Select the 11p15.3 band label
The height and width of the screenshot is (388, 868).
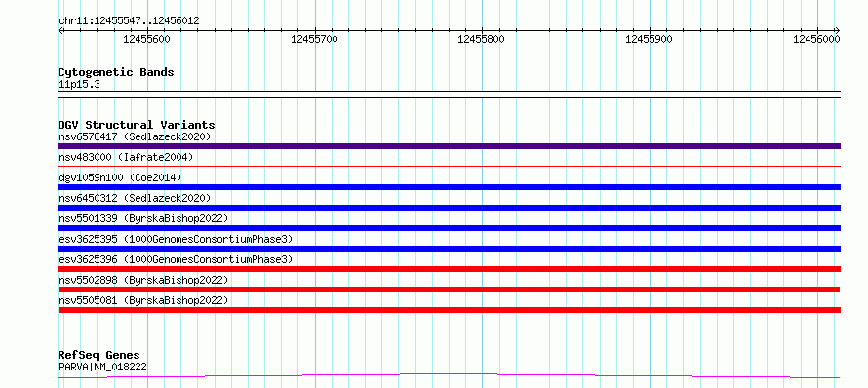click(79, 85)
